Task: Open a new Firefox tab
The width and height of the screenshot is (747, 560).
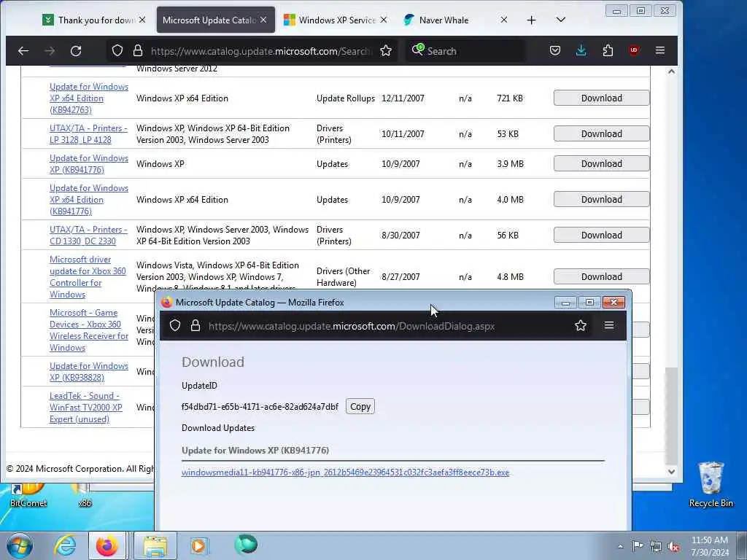Action: (x=531, y=20)
